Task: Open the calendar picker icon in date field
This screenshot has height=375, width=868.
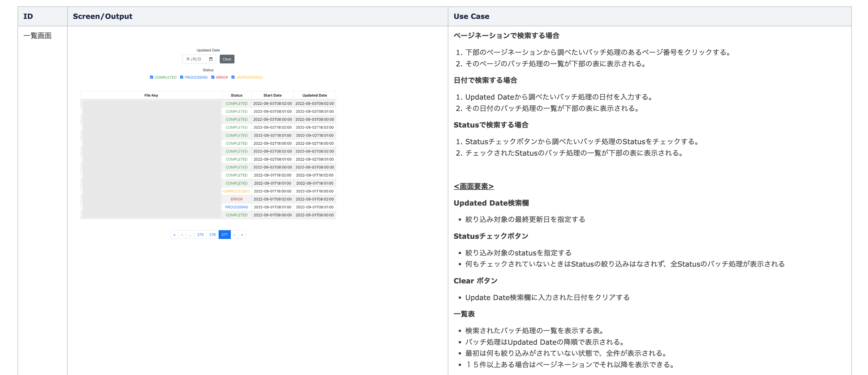Action: 211,59
